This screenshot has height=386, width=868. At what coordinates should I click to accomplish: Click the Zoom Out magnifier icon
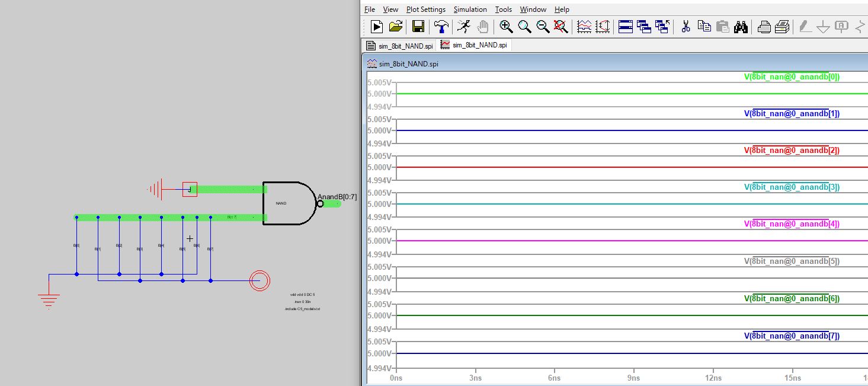543,26
